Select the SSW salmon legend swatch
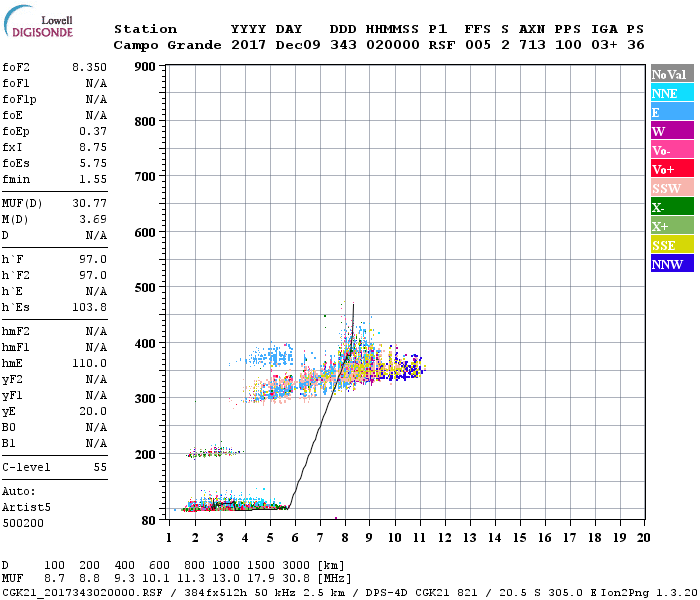The height and width of the screenshot is (600, 700). point(672,188)
